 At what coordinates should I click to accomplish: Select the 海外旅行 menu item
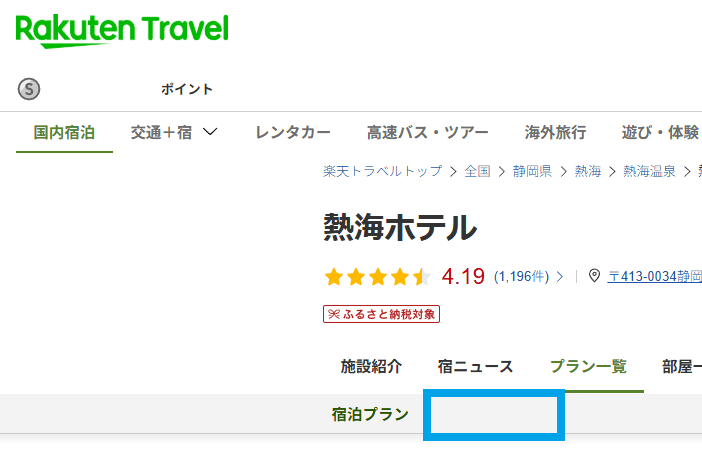coord(555,132)
